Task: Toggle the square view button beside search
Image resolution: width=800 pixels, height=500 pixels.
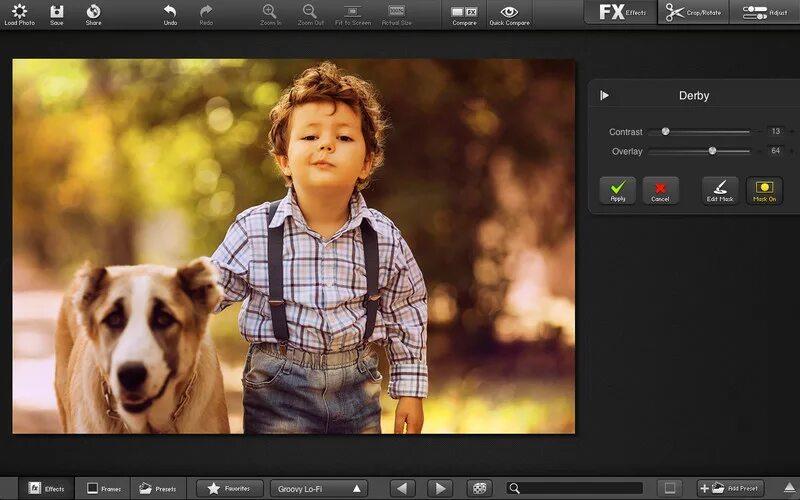Action: [670, 488]
